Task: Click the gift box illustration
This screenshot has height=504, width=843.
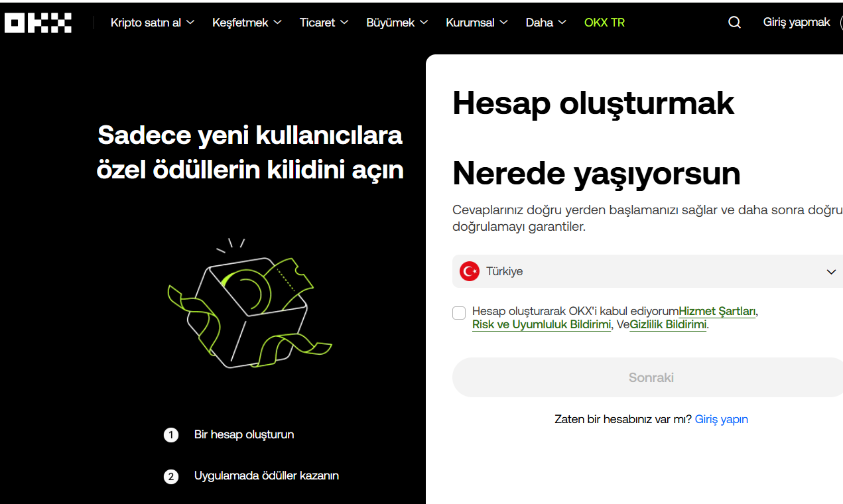Action: coord(248,304)
